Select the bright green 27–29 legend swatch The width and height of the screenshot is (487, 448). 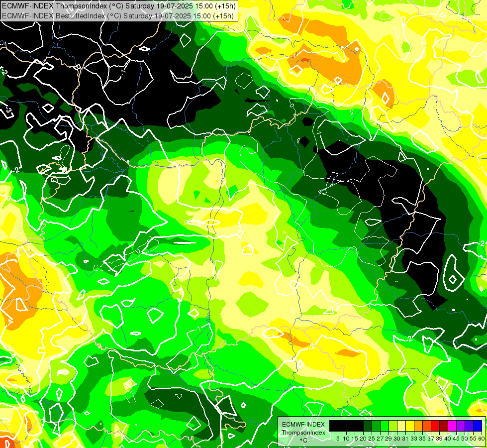point(385,426)
